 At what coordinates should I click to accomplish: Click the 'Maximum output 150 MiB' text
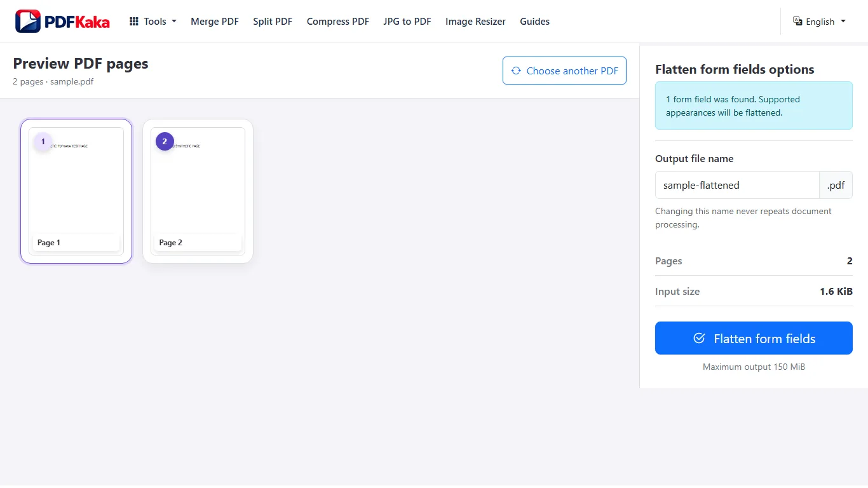(x=754, y=367)
